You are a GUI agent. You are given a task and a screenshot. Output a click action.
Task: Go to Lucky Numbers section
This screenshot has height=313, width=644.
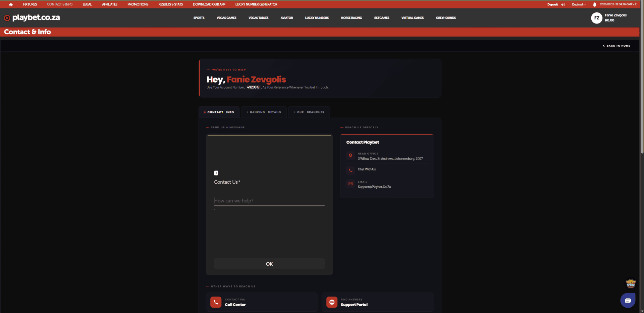(317, 18)
